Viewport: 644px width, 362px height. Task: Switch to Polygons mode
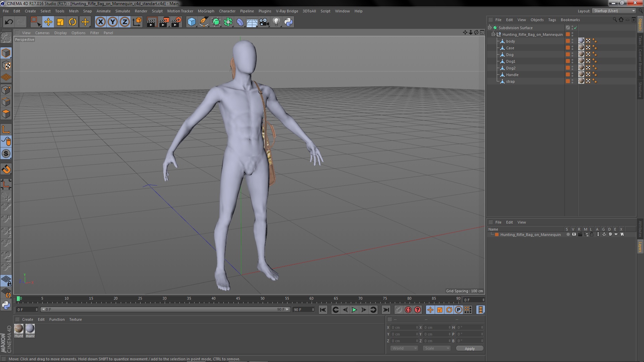tap(6, 114)
